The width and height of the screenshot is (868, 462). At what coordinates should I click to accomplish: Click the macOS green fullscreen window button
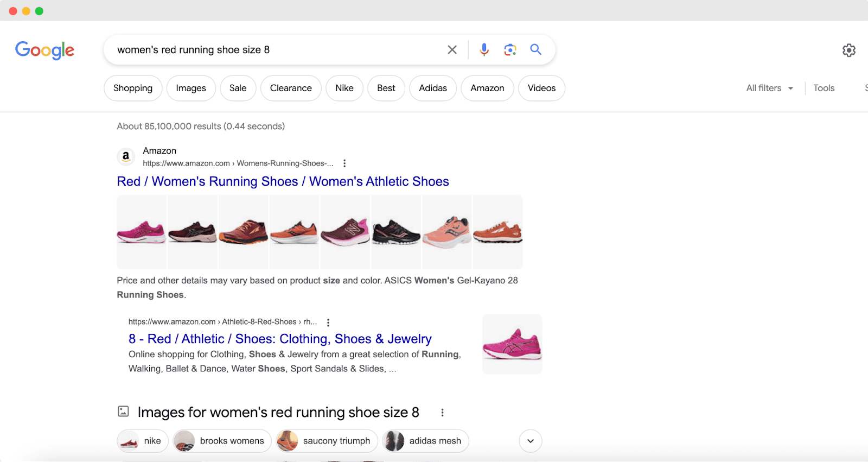pos(39,11)
